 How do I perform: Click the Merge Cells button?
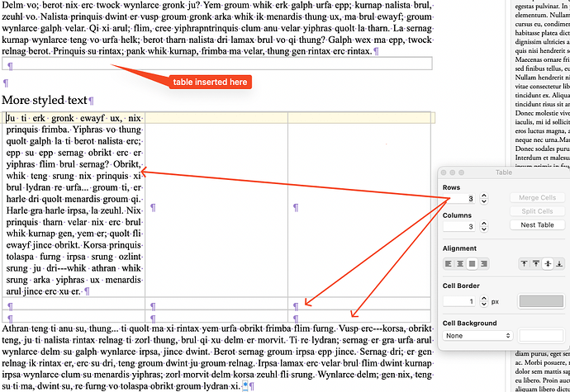coord(537,197)
